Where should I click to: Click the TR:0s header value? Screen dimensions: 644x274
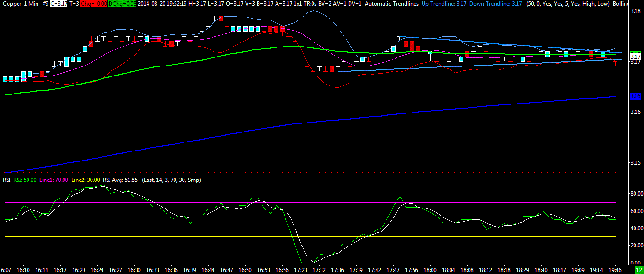point(311,3)
